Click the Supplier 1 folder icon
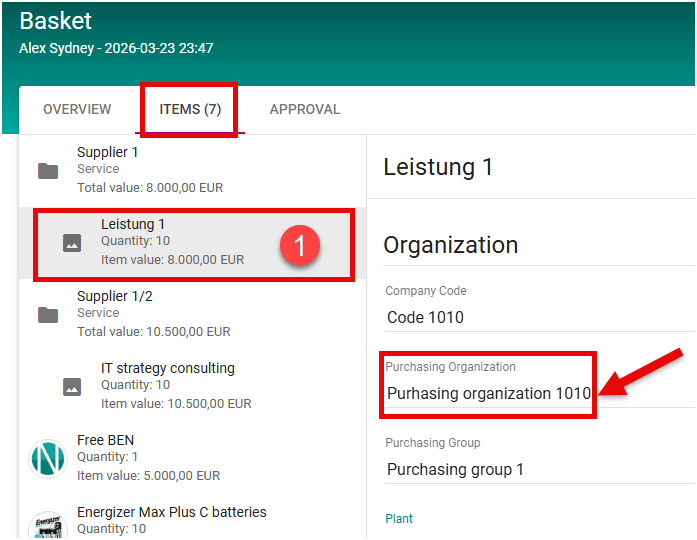Screen dimensions: 697x540 [x=48, y=170]
